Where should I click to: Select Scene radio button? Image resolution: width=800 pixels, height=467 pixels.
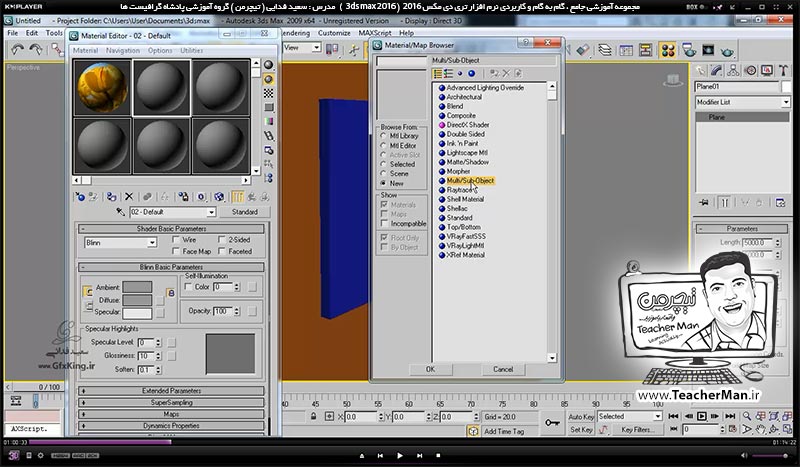pos(383,174)
